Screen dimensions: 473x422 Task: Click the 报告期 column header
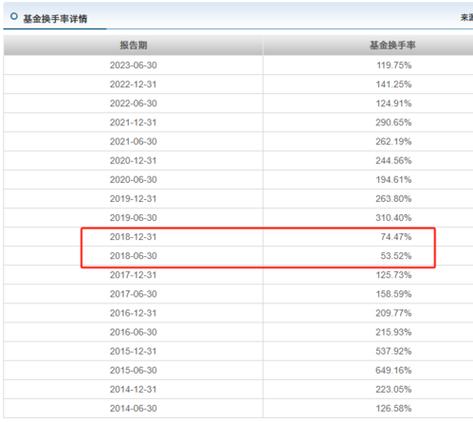[133, 45]
